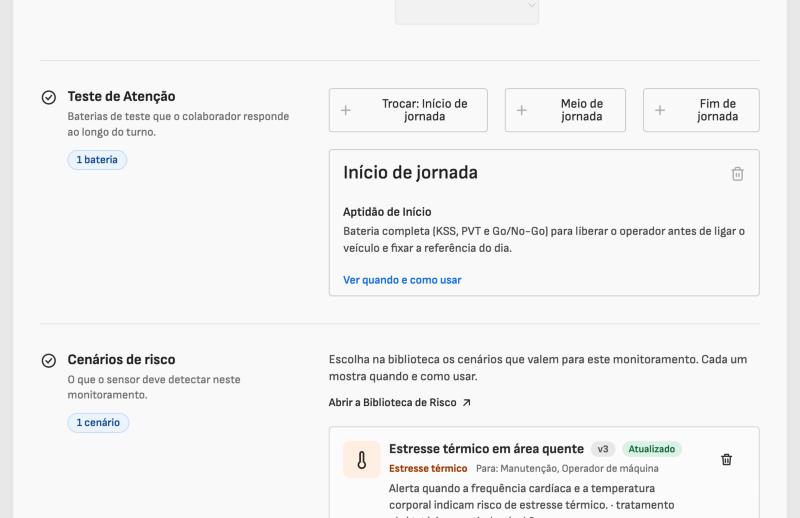This screenshot has height=518, width=800.
Task: Click the 1 bateria badge
Action: 97,160
